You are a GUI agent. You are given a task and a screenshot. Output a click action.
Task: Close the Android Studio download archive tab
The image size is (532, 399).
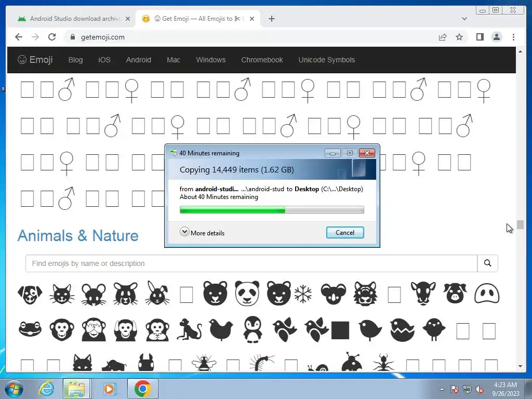tap(128, 19)
